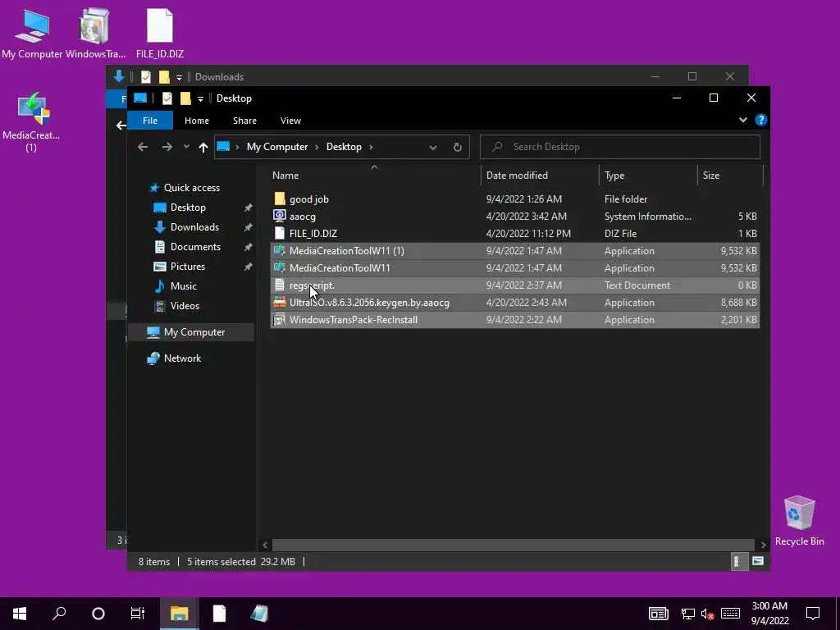
Task: Open the Windows Start menu
Action: [20, 614]
